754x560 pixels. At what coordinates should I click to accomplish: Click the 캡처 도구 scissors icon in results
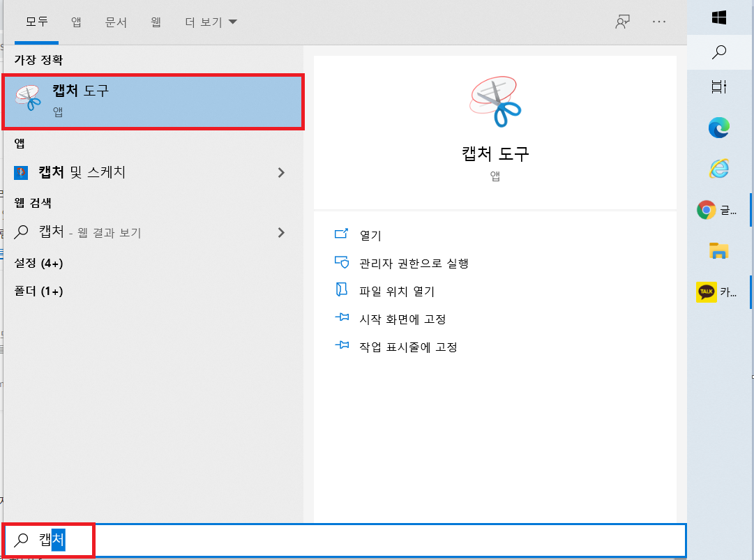point(29,98)
